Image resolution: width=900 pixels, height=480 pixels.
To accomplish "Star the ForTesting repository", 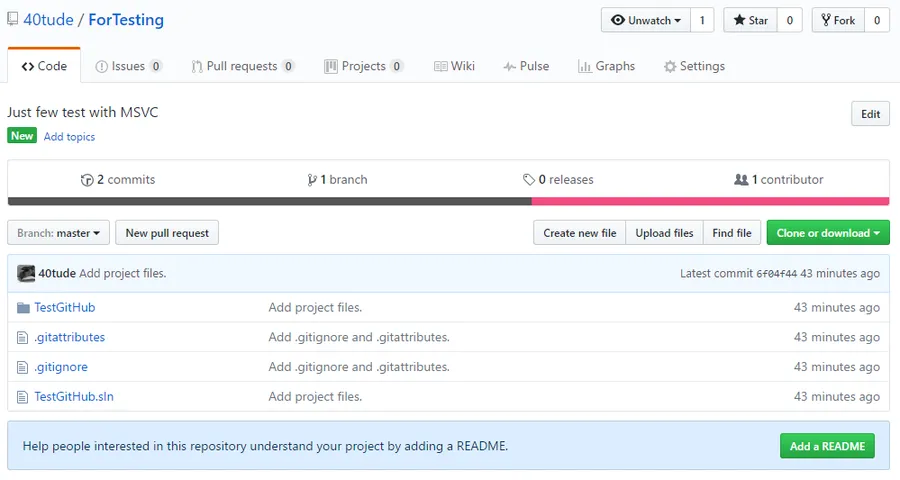I will click(x=750, y=20).
